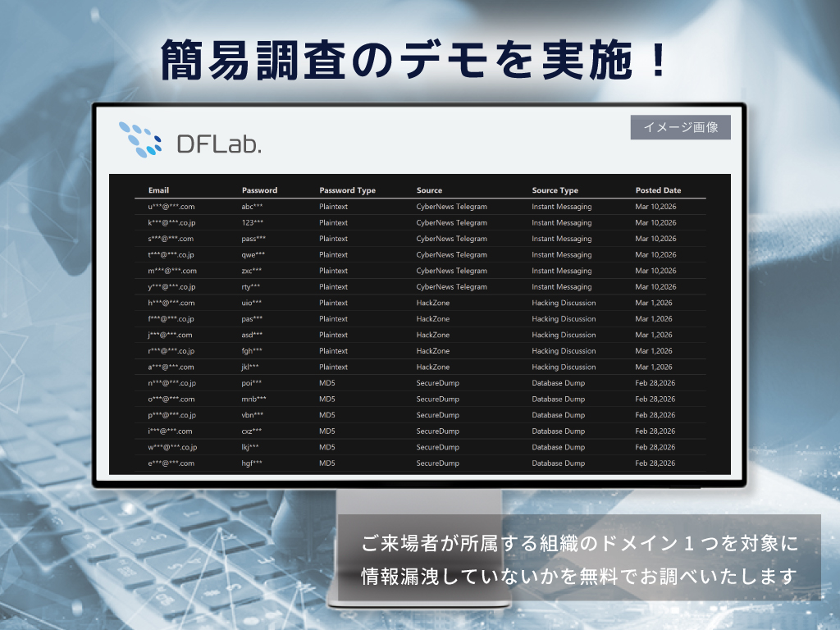Click email h***@***.com
This screenshot has width=840, height=630.
(x=171, y=303)
